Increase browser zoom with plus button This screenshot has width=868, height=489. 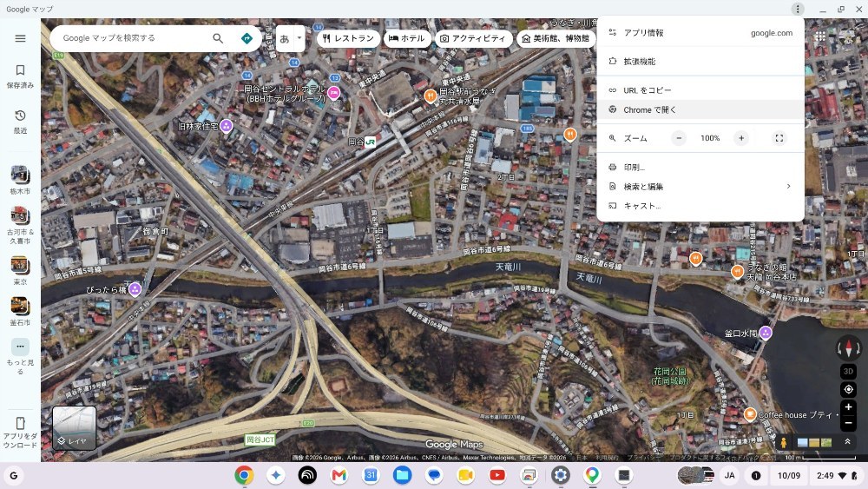(740, 138)
